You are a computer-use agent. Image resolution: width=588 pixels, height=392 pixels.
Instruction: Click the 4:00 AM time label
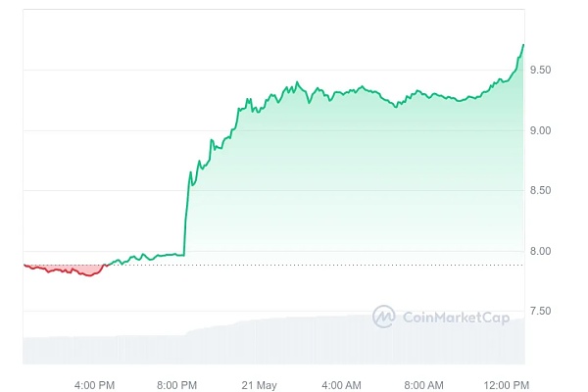[342, 383]
